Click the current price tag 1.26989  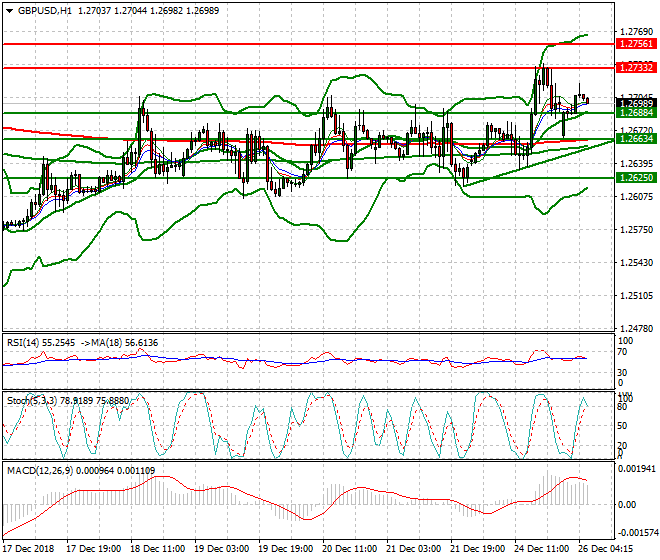coord(637,103)
